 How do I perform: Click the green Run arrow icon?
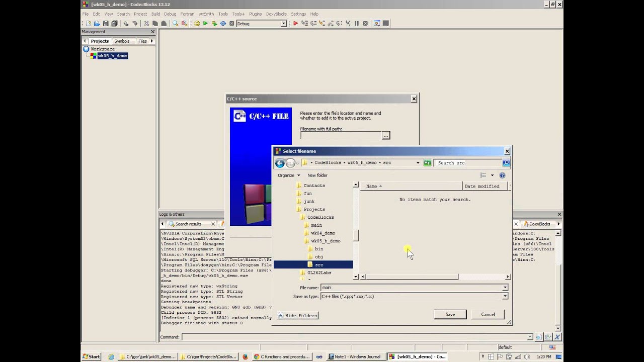pos(205,23)
